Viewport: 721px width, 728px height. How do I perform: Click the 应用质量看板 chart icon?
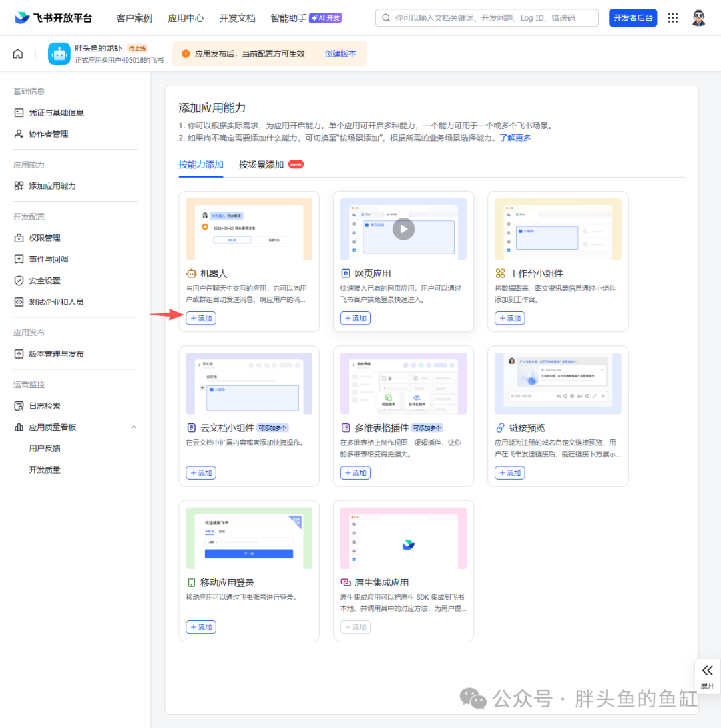pos(19,427)
